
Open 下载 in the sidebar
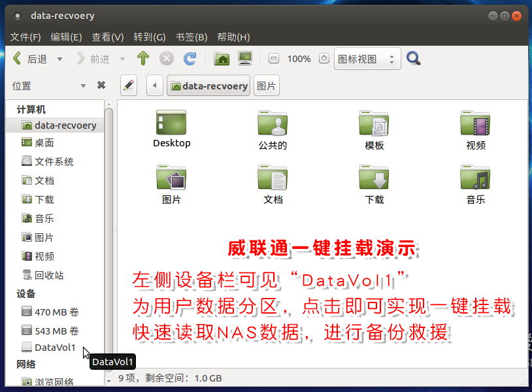click(x=56, y=199)
